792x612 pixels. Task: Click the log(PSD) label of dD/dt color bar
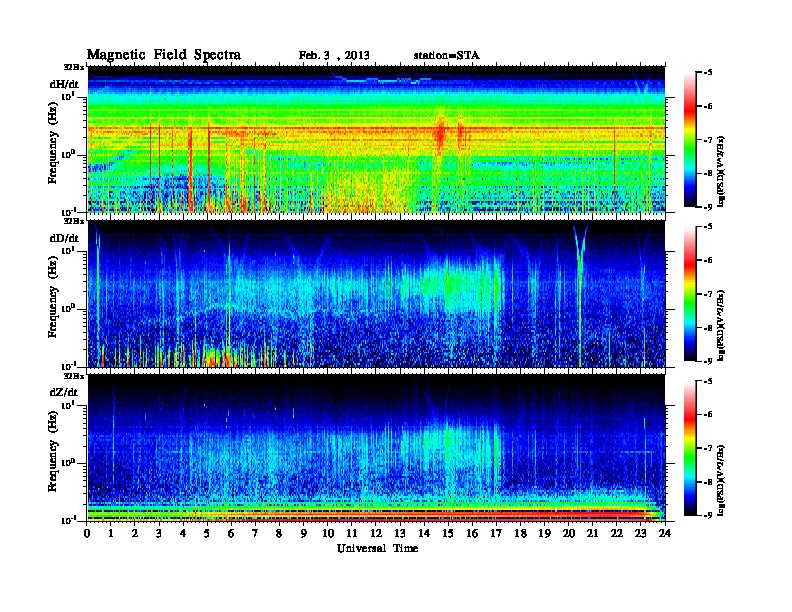(x=722, y=326)
